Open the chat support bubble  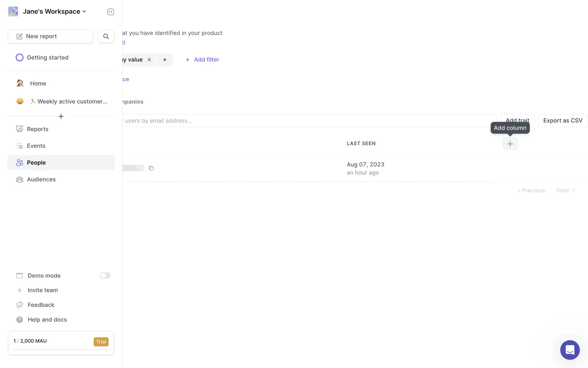coord(570,350)
